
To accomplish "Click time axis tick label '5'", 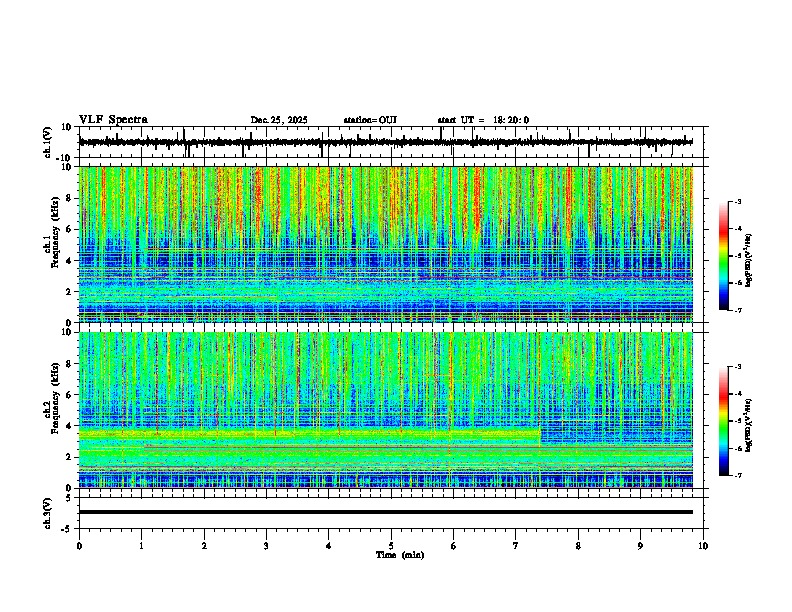I will coord(391,546).
